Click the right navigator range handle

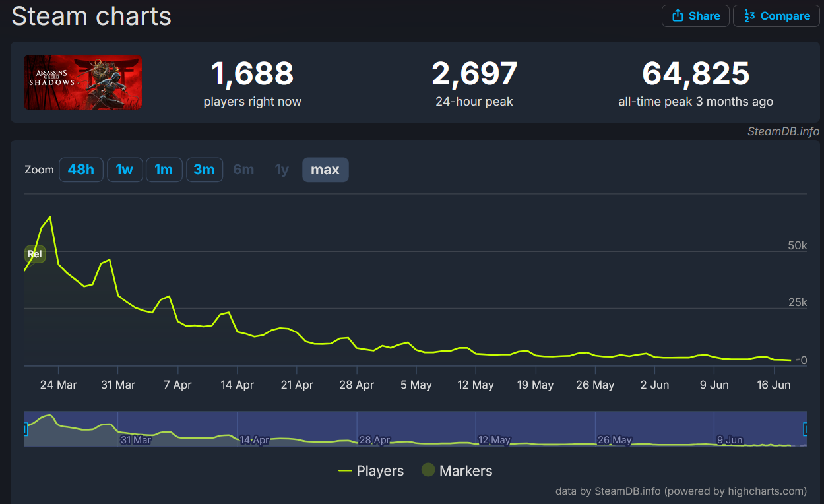pos(806,429)
